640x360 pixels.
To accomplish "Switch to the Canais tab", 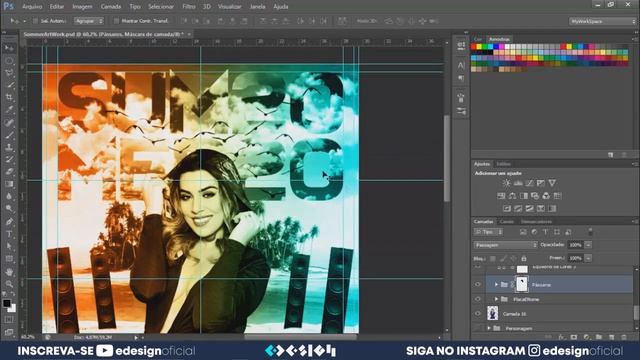I will tap(507, 222).
